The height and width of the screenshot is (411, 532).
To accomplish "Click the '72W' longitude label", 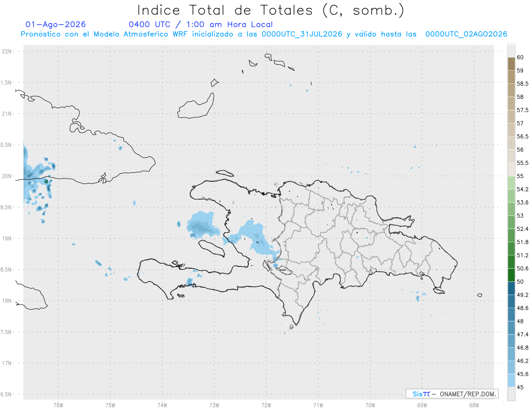I will 266,404.
